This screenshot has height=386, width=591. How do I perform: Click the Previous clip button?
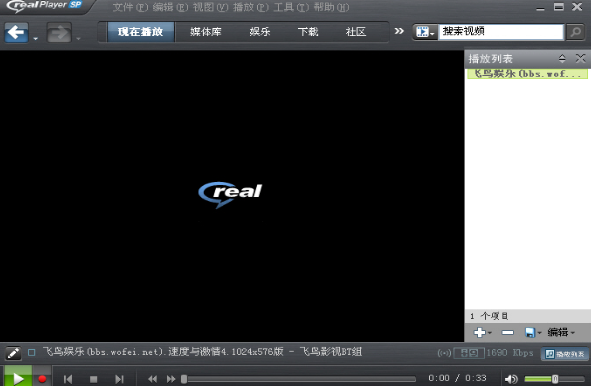click(68, 379)
